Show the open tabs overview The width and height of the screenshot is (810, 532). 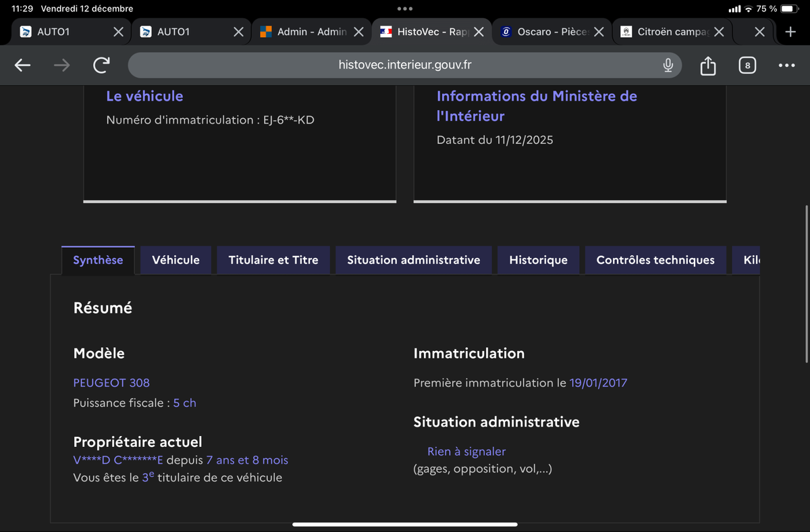tap(747, 65)
